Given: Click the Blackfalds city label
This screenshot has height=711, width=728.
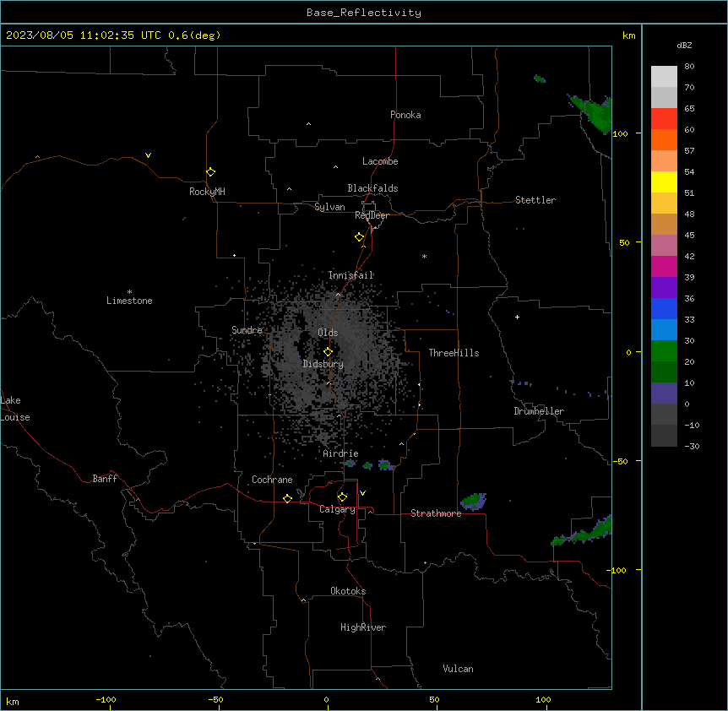Looking at the screenshot, I should [x=372, y=188].
